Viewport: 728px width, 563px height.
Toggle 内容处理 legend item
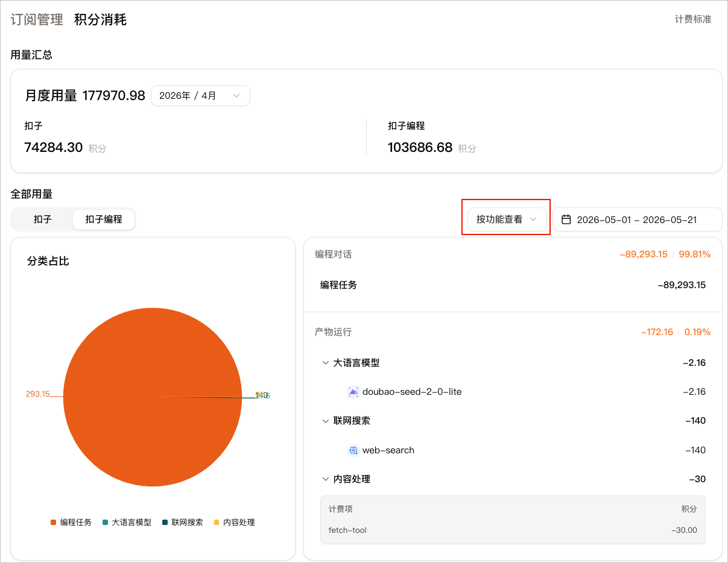234,523
